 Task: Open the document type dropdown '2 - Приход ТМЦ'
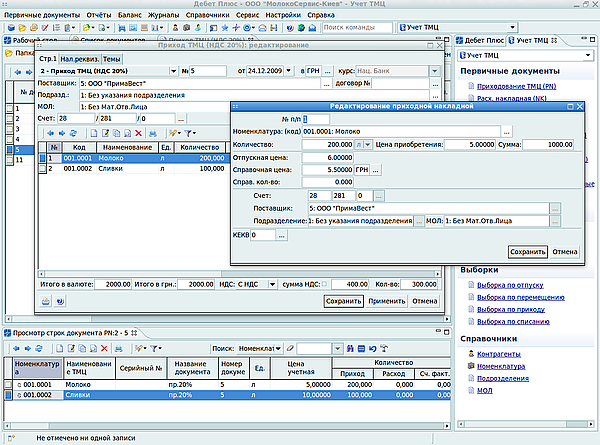click(x=173, y=71)
